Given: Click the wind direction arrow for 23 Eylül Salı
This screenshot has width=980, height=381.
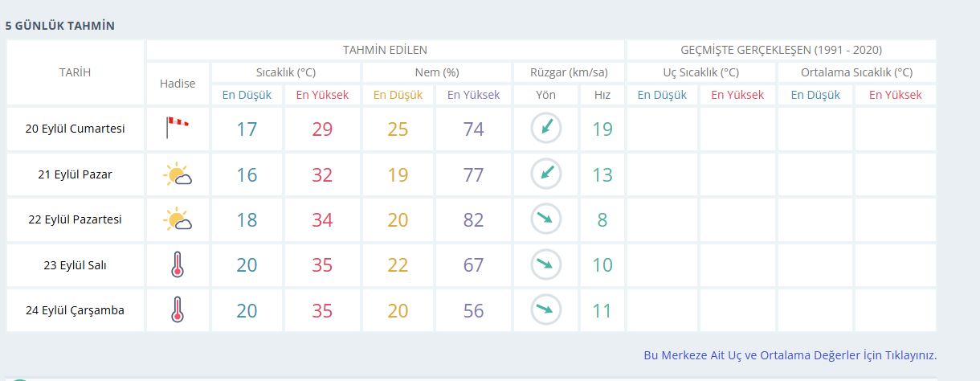Looking at the screenshot, I should click(x=545, y=264).
